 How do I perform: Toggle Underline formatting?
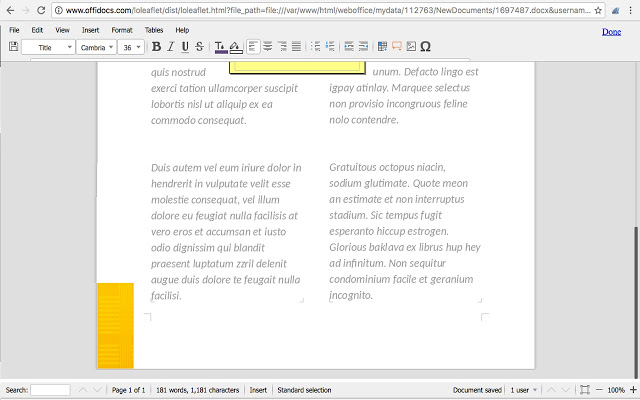click(185, 47)
